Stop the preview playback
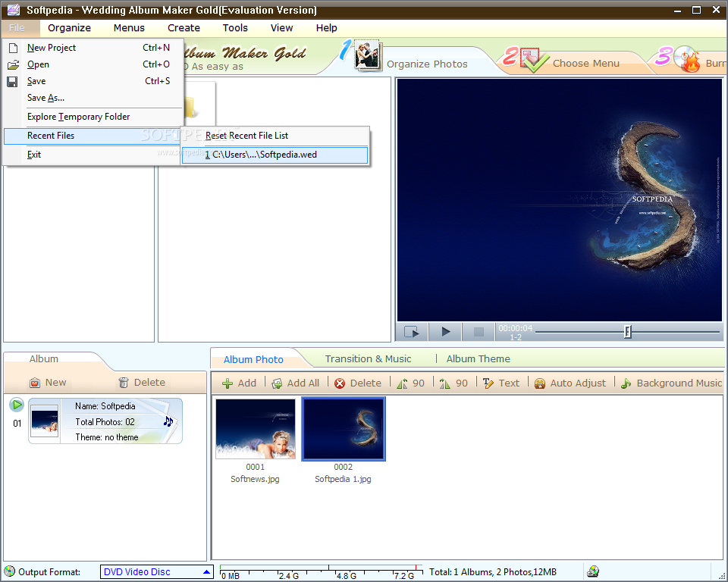This screenshot has width=728, height=582. [479, 332]
